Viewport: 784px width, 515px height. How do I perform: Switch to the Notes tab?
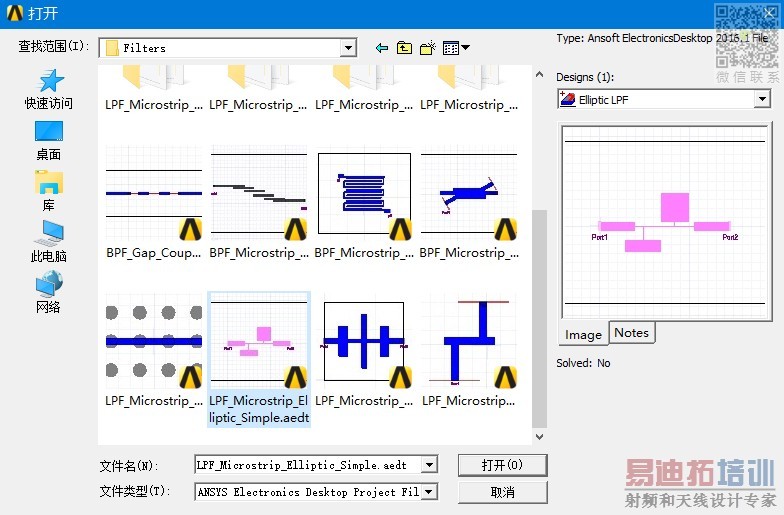pyautogui.click(x=631, y=332)
